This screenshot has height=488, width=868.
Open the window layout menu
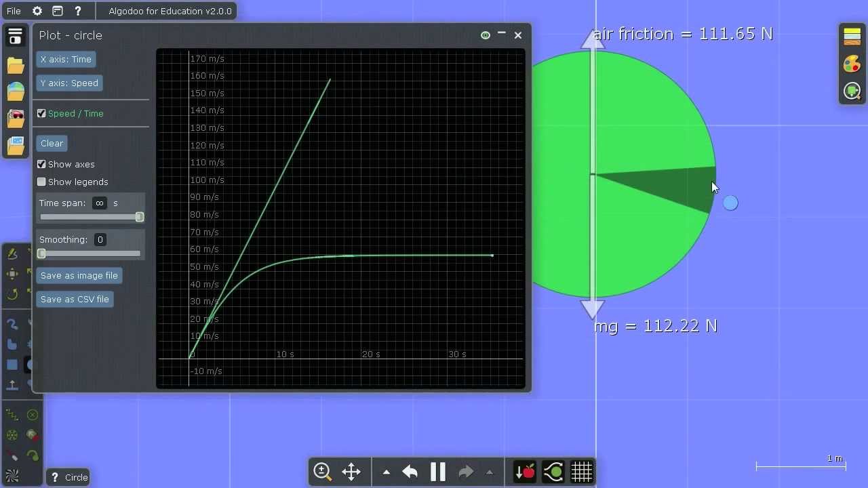(58, 11)
